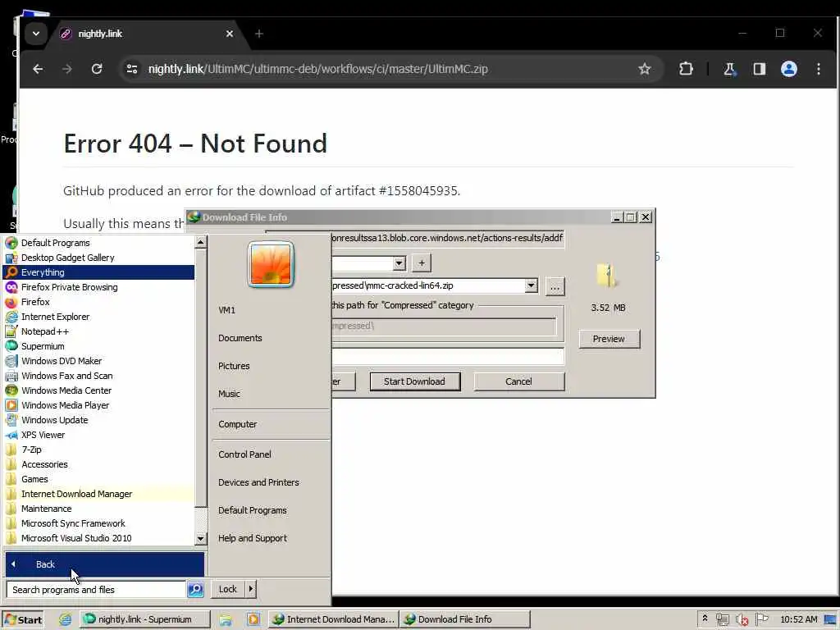Image resolution: width=840 pixels, height=630 pixels.
Task: Open the tab search dropdown arrow
Action: (x=36, y=34)
